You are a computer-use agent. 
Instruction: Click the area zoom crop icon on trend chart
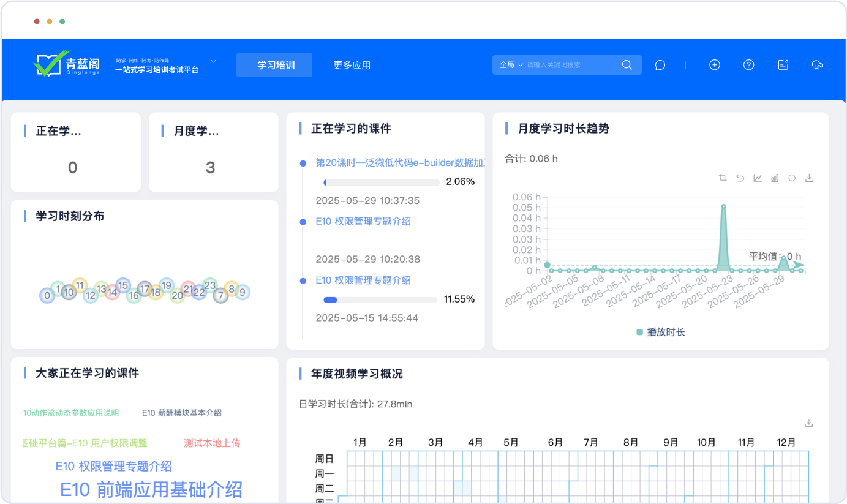point(723,178)
